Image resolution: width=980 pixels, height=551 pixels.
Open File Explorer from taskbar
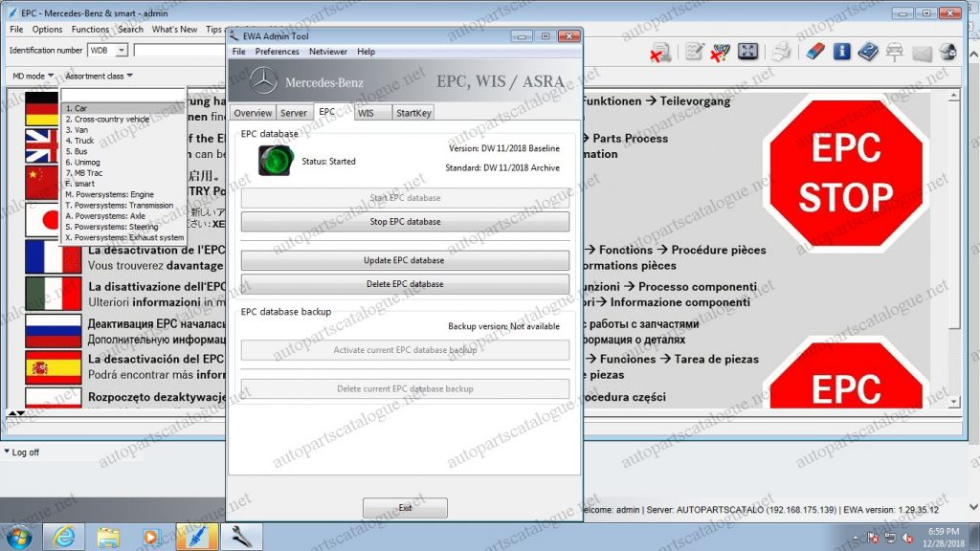[x=107, y=537]
